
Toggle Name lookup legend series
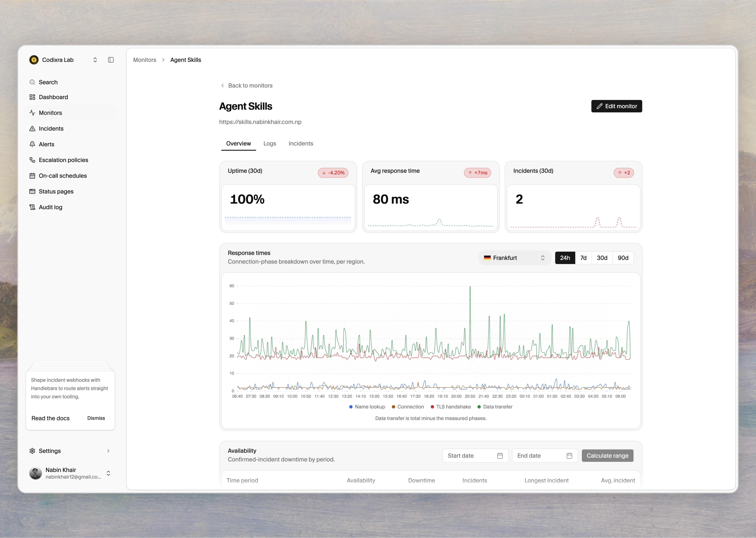coord(367,407)
